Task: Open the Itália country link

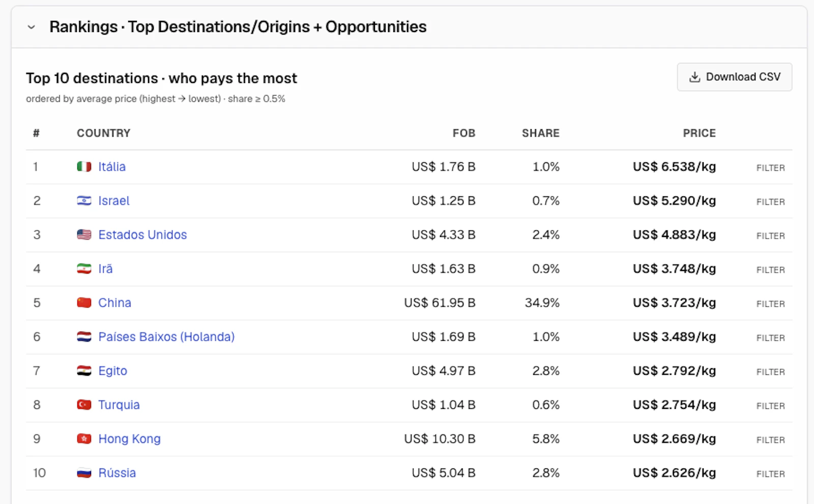Action: pos(112,167)
